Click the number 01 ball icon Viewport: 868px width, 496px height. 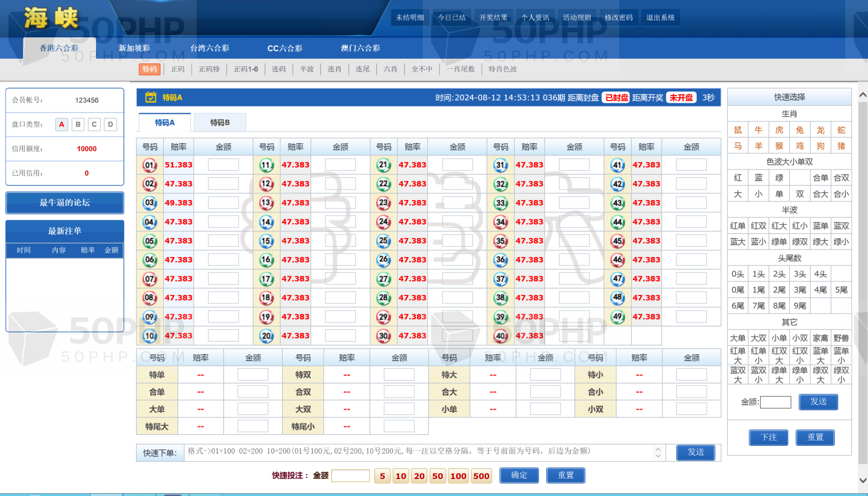(150, 165)
